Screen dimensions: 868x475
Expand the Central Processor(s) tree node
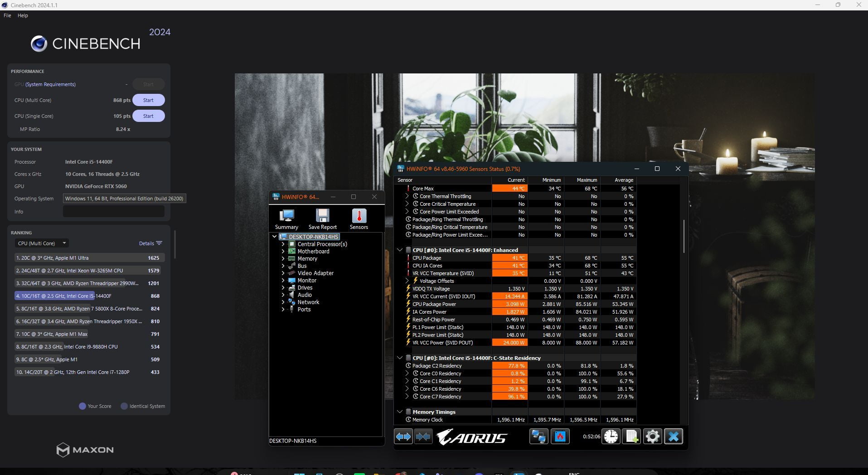[x=283, y=244]
